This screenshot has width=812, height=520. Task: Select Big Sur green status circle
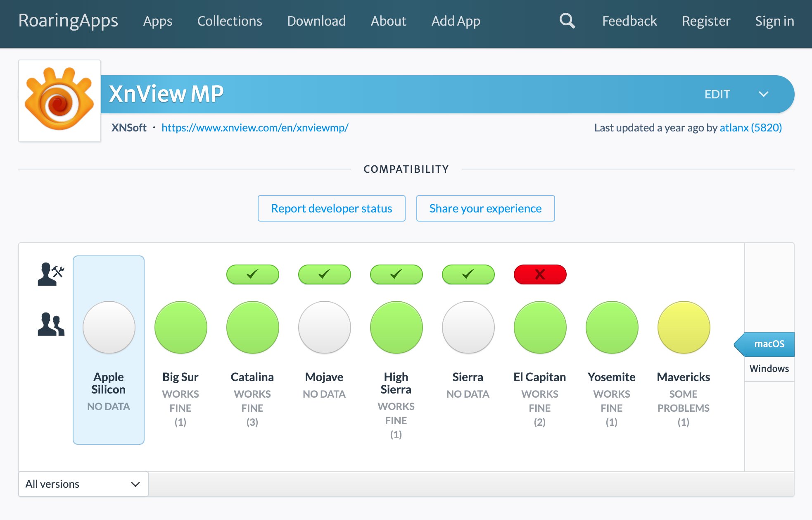tap(180, 327)
